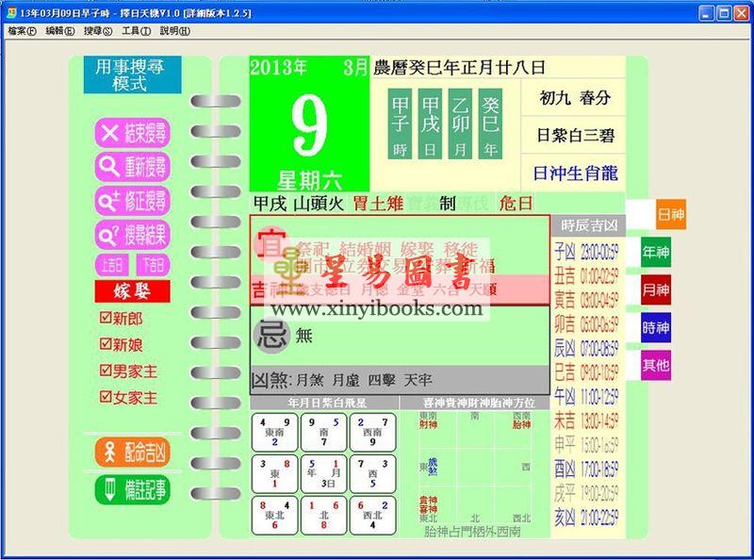
Task: Select the 申平 15:00-16:59 hour row
Action: [586, 445]
